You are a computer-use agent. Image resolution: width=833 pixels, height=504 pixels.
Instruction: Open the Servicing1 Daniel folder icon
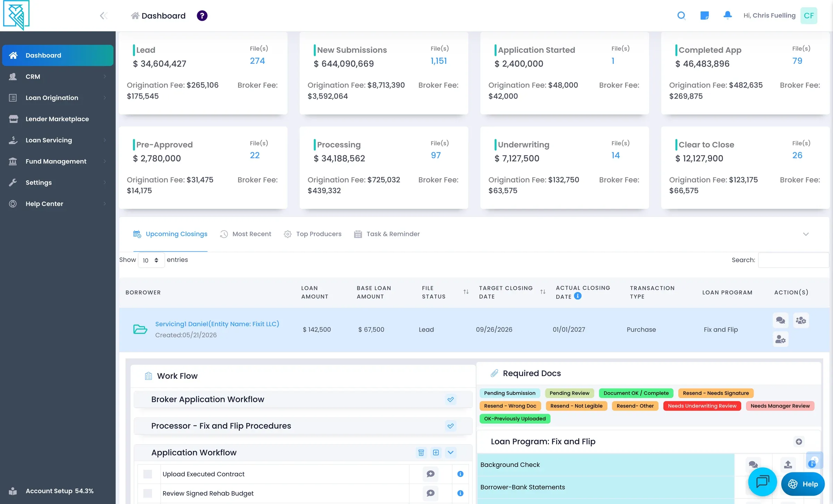[x=140, y=329]
